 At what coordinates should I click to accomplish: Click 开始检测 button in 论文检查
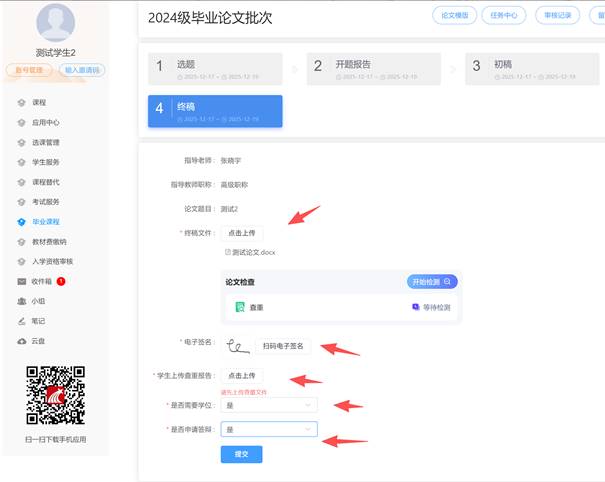432,282
